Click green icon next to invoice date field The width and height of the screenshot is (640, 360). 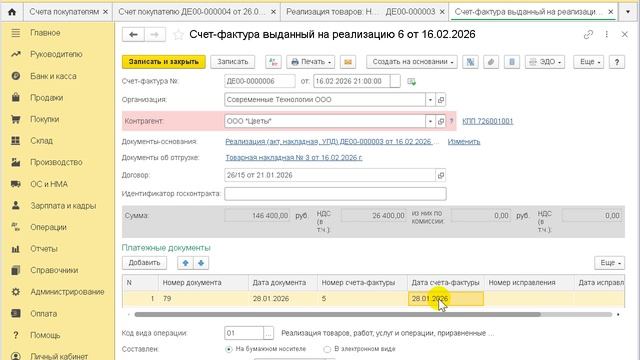coord(411,82)
